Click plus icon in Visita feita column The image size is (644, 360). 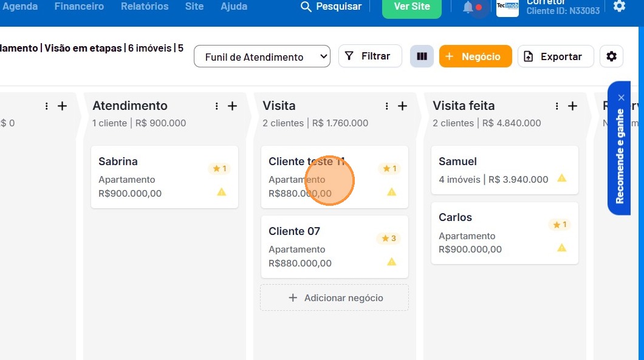pyautogui.click(x=572, y=106)
